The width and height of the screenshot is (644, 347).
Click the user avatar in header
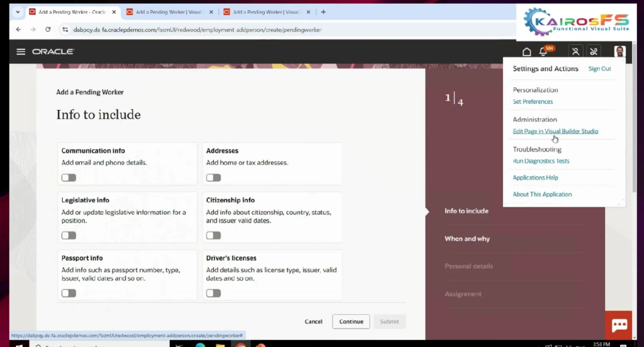click(619, 52)
